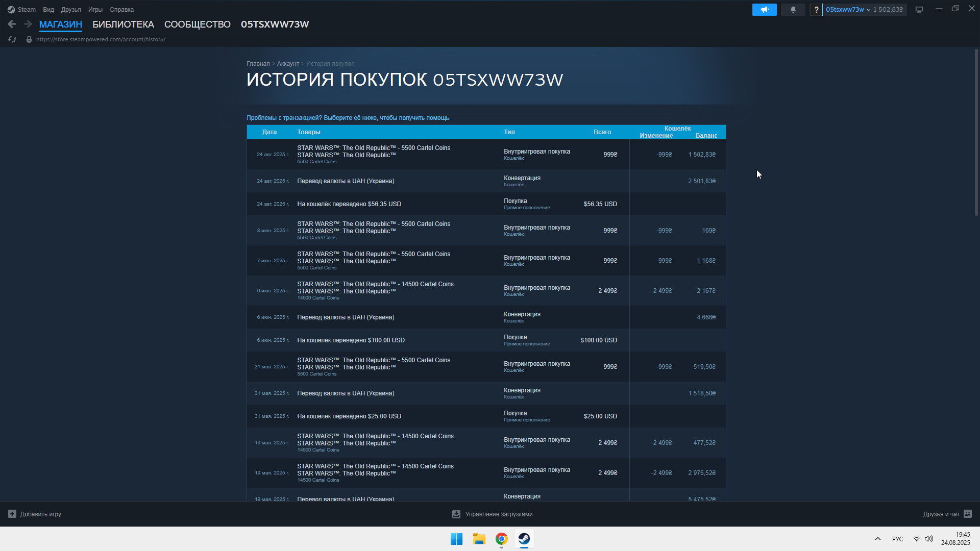This screenshot has width=980, height=551.
Task: Click the Дата column header
Action: (269, 132)
